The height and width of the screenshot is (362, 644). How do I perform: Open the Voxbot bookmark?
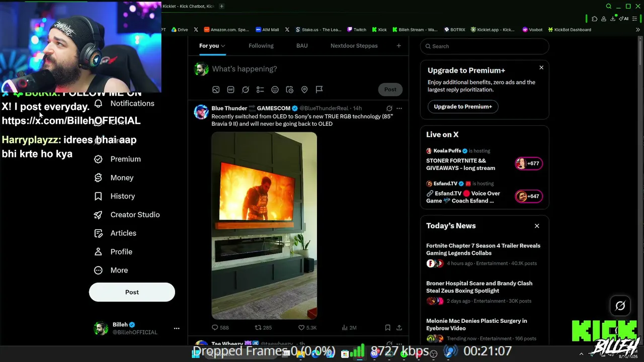[x=532, y=30]
